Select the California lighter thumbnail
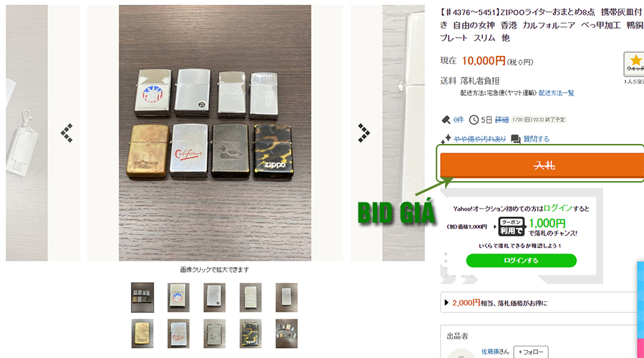Screen dimensions: 644x358 tap(178, 334)
